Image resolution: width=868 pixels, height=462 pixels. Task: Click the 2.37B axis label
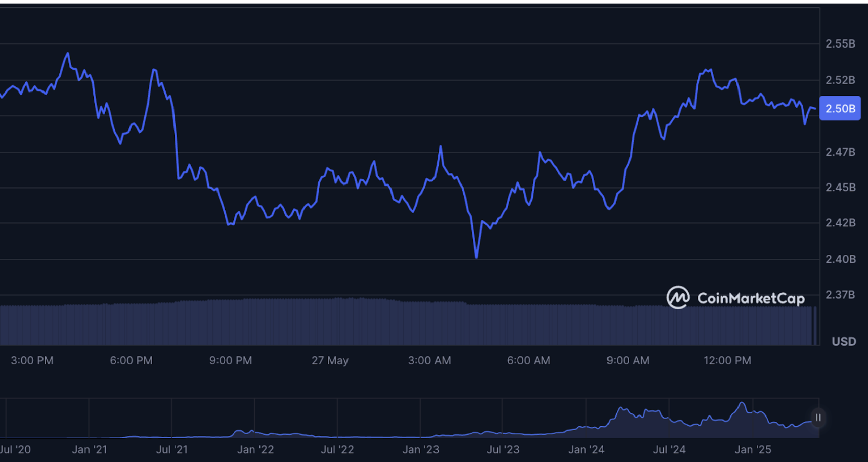(840, 294)
